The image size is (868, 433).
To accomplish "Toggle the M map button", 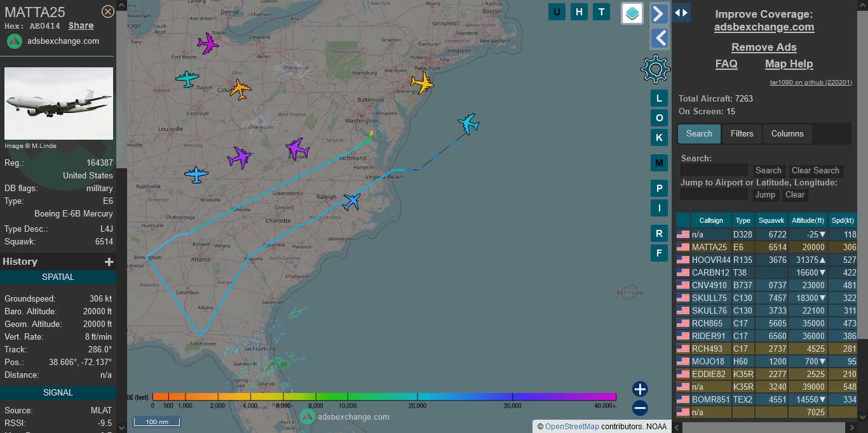I will (x=659, y=163).
